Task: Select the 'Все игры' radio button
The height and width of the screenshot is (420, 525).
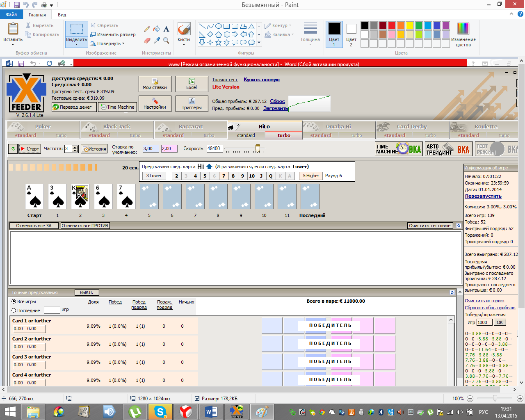Action: pos(14,301)
